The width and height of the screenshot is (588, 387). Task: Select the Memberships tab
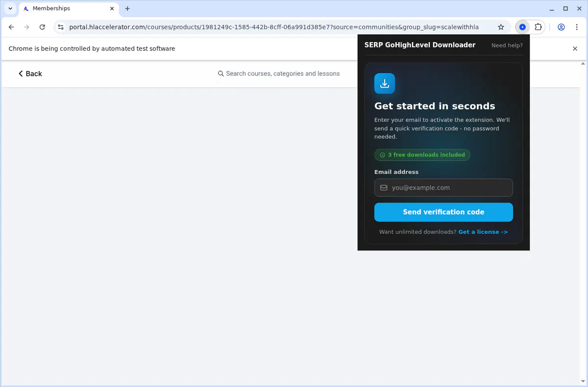tap(69, 8)
